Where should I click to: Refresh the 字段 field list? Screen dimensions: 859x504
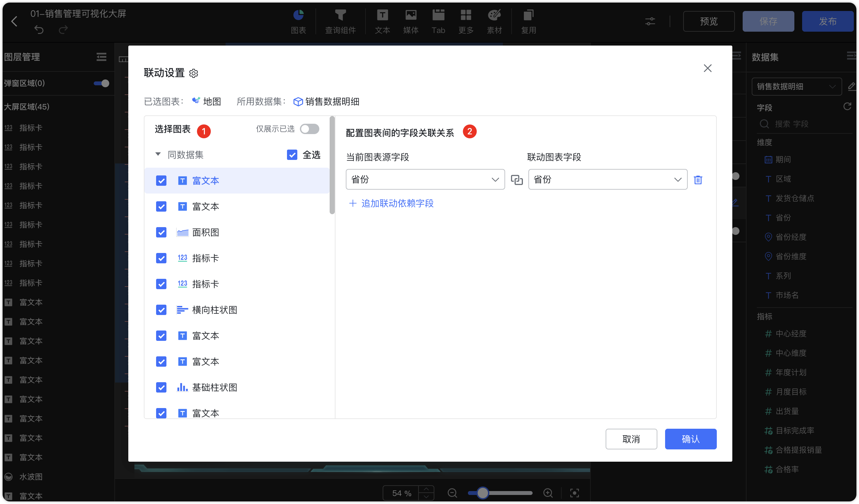(x=847, y=107)
